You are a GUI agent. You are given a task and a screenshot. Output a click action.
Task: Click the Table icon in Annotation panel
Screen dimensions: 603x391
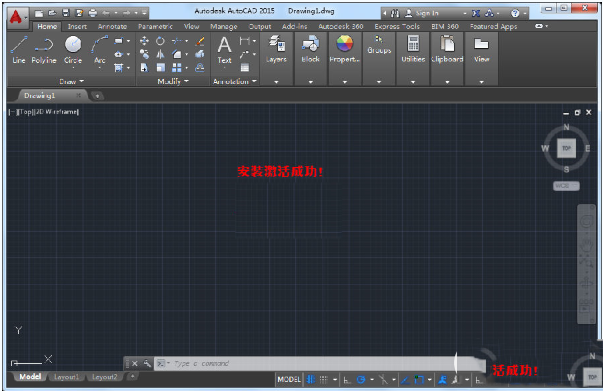click(x=245, y=68)
